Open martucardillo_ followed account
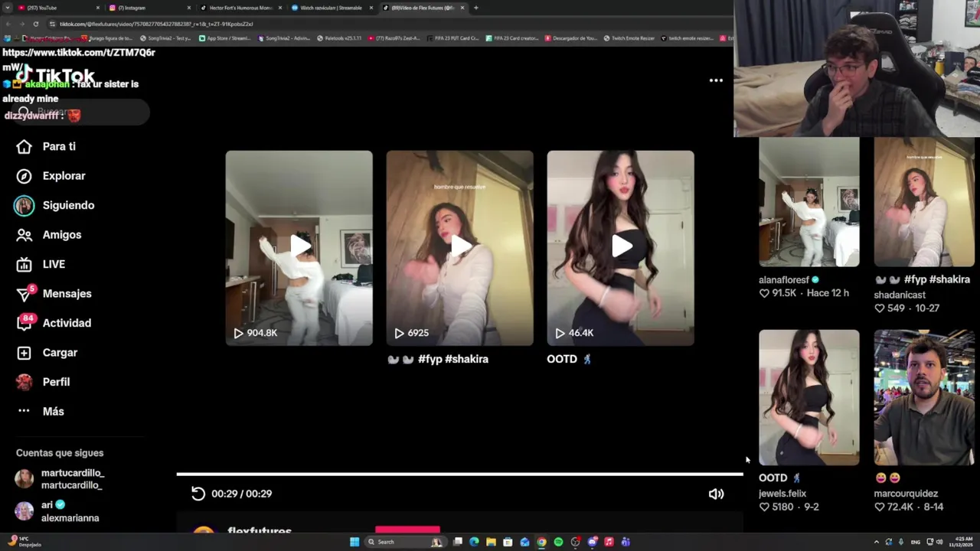 pos(60,479)
